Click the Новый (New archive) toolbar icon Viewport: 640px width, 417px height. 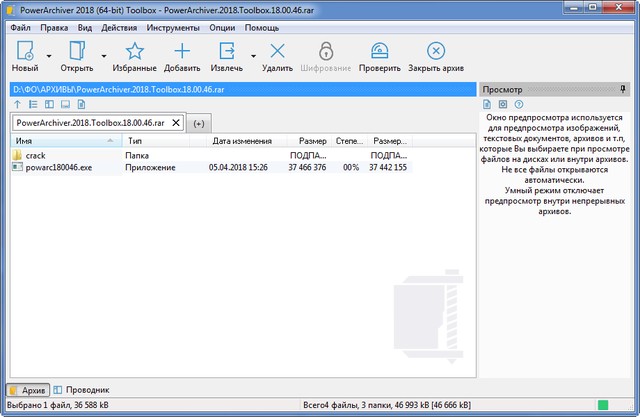click(25, 51)
